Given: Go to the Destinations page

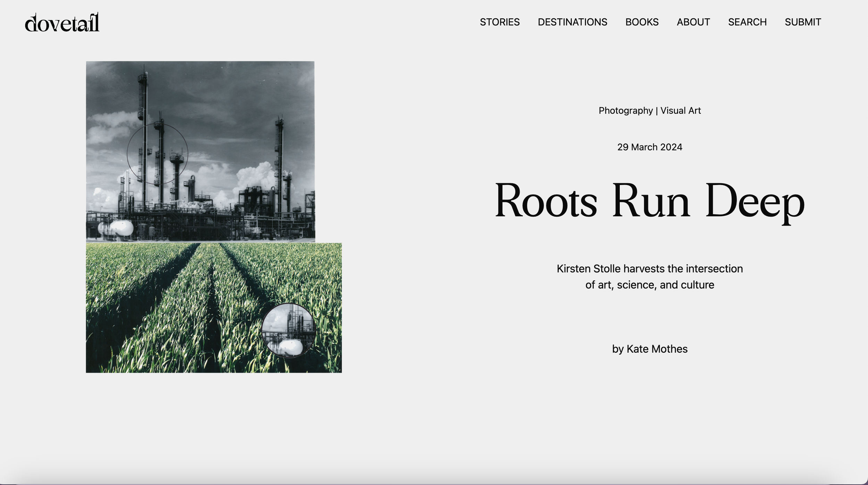Looking at the screenshot, I should coord(572,22).
